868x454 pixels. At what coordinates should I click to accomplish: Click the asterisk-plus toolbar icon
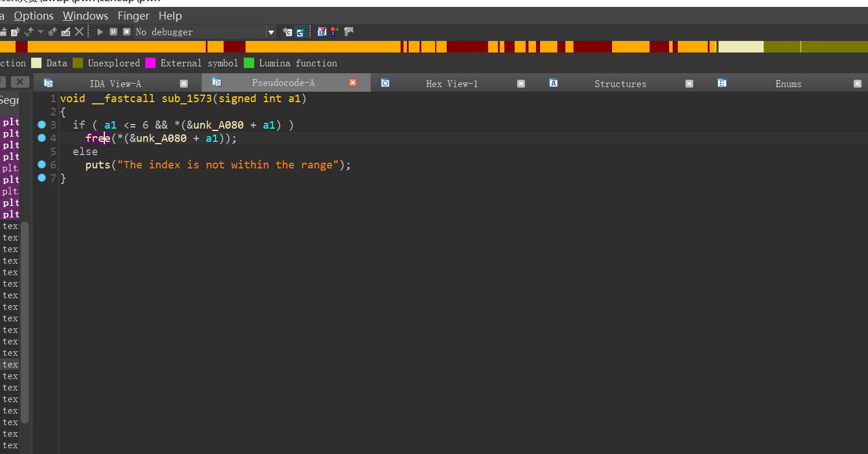(52, 32)
